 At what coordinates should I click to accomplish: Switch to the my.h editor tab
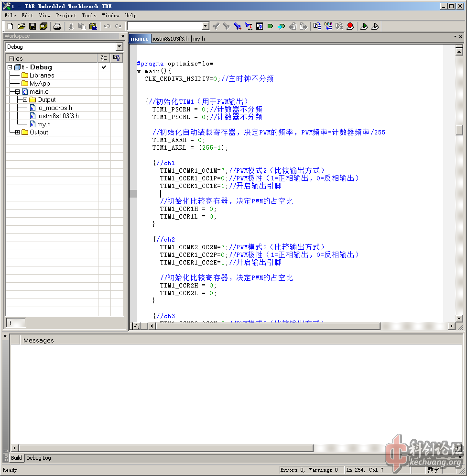199,39
